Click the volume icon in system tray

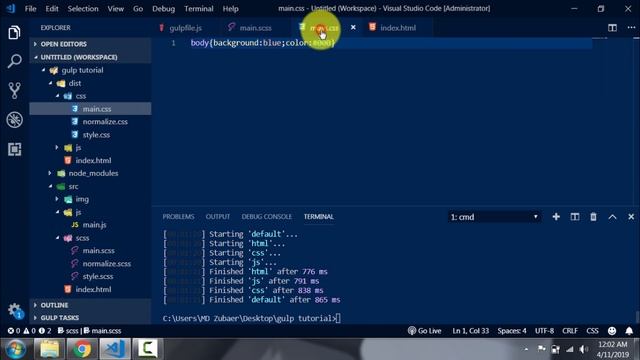pos(584,349)
